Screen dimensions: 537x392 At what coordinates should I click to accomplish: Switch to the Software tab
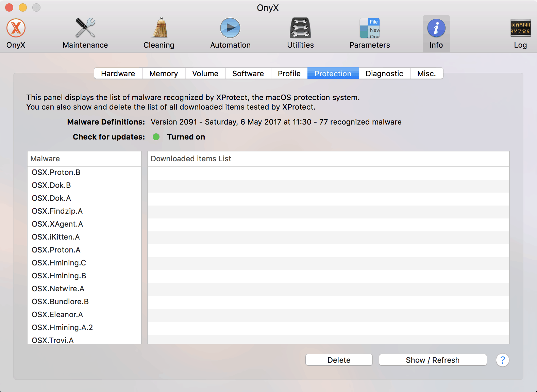point(248,73)
